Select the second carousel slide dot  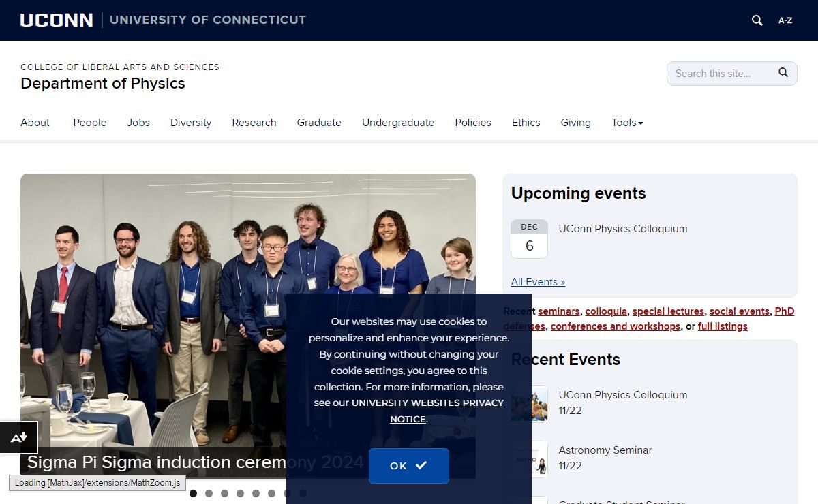coord(209,493)
